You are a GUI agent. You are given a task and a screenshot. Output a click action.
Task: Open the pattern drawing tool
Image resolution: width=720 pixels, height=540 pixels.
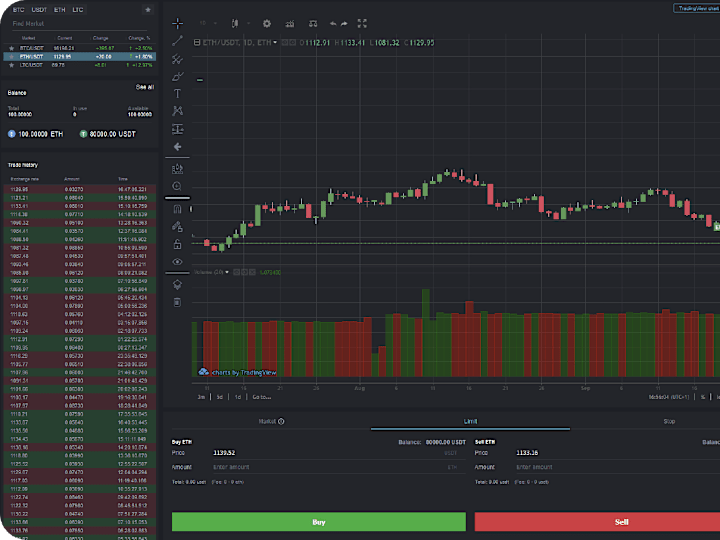(x=177, y=111)
